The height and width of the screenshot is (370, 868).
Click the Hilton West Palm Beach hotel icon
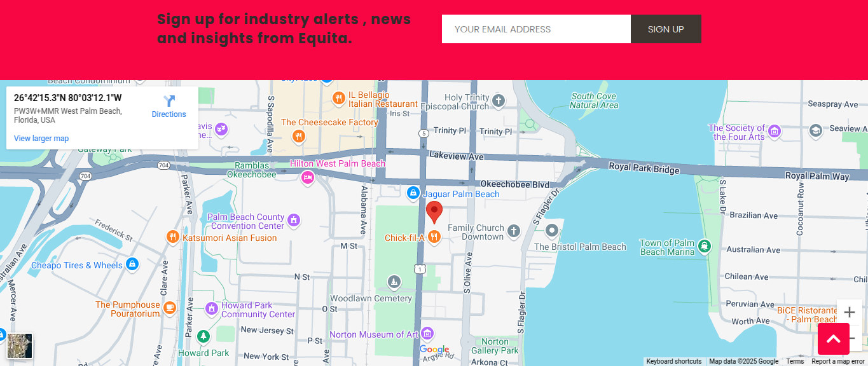308,177
